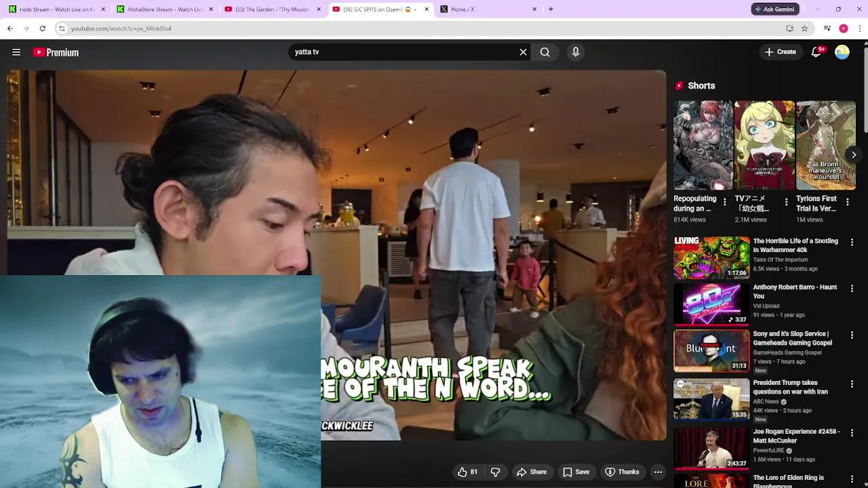The width and height of the screenshot is (868, 488).
Task: Open more actions ellipsis under video
Action: pyautogui.click(x=658, y=472)
